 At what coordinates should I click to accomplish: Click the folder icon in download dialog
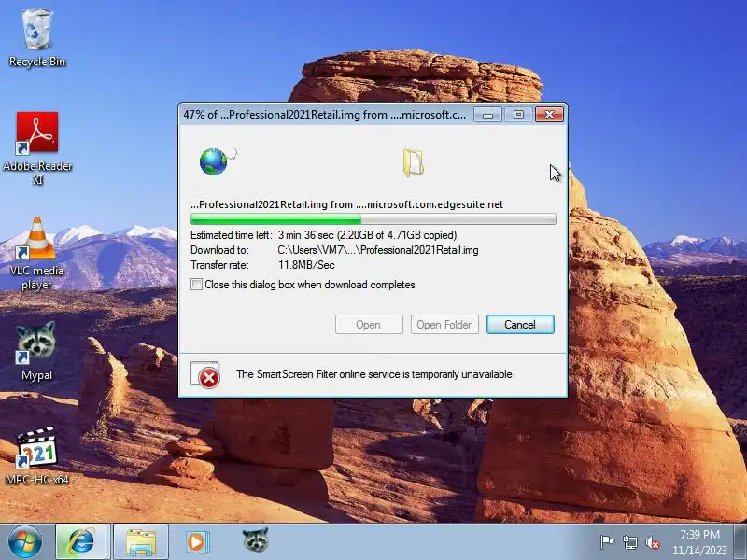click(x=413, y=162)
